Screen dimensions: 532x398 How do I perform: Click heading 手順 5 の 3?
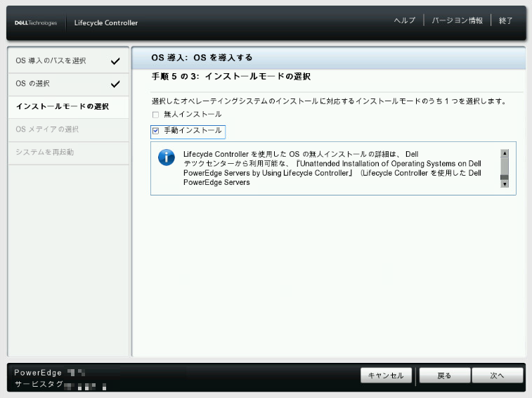tap(231, 77)
